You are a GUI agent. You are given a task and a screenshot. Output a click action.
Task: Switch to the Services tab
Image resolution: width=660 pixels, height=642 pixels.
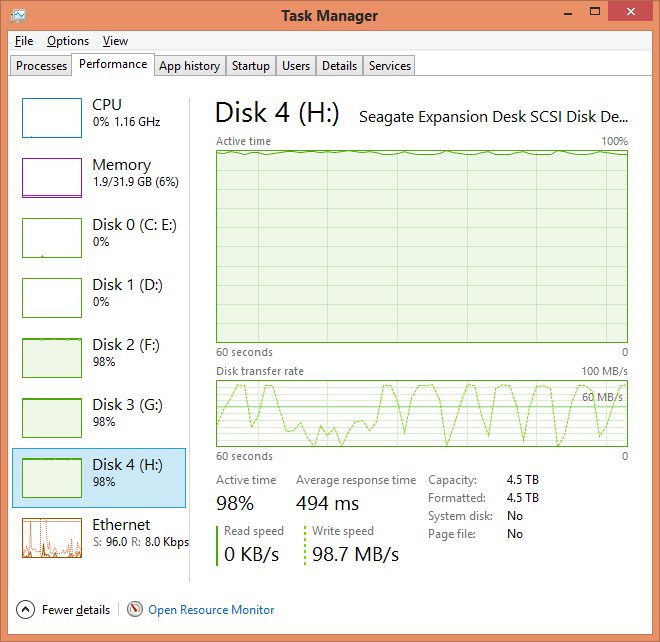(x=390, y=66)
